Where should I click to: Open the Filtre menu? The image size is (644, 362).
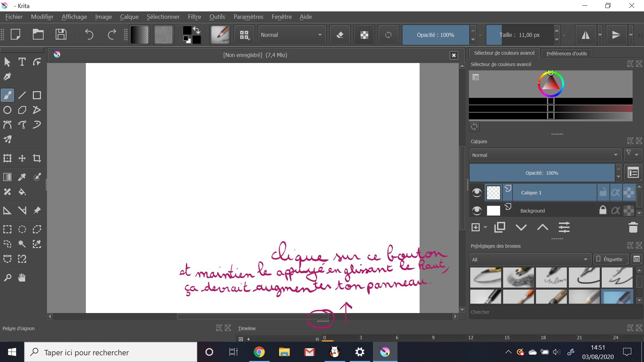[x=195, y=17]
